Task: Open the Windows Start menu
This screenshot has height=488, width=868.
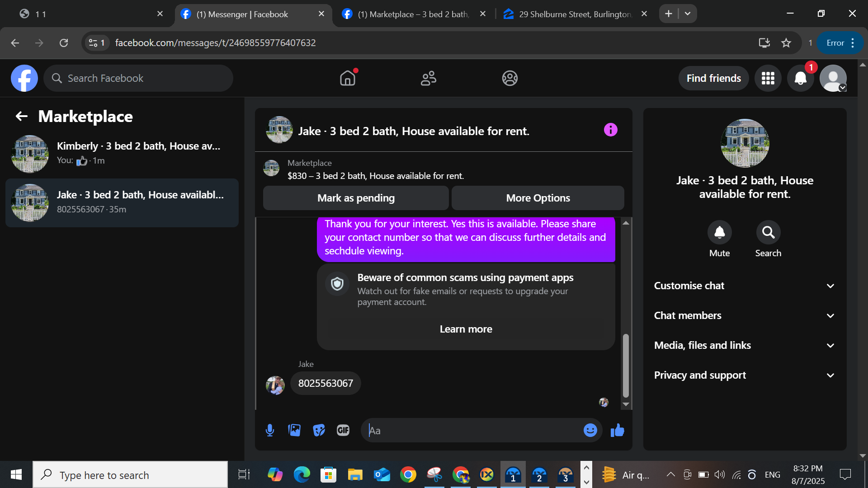Action: (16, 474)
